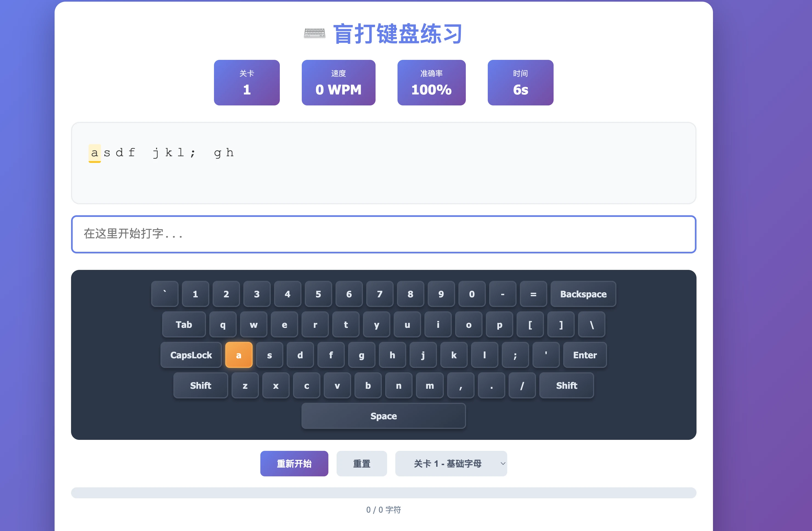This screenshot has height=531, width=812.
Task: Open the '关卡 1 - 基础字母' level dropdown
Action: (x=451, y=463)
